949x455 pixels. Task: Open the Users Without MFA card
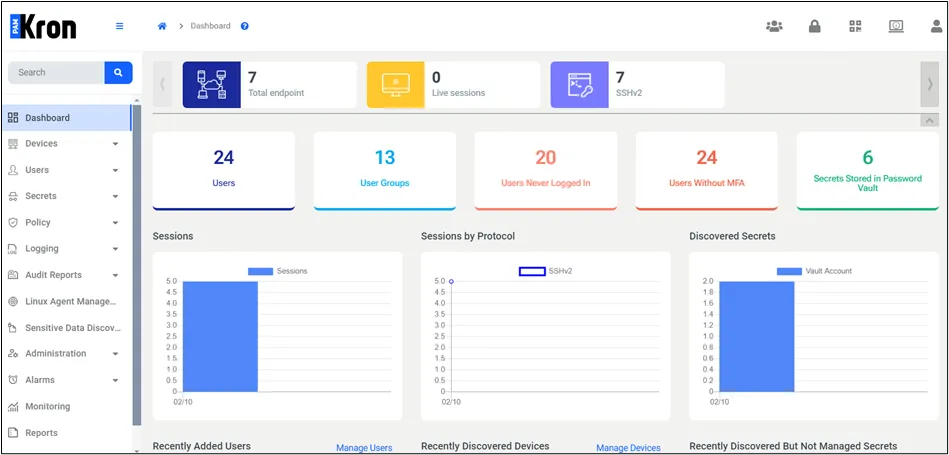tap(706, 171)
